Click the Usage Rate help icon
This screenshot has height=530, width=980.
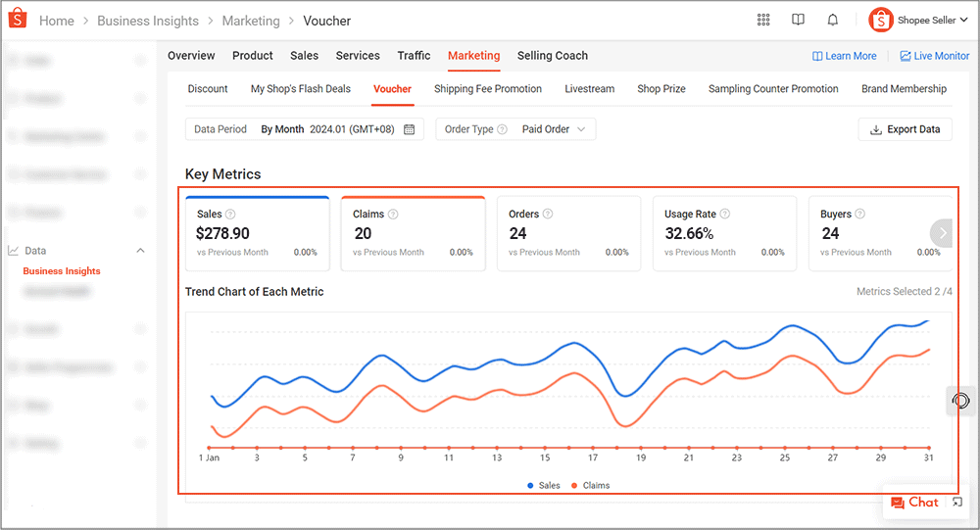pos(725,214)
